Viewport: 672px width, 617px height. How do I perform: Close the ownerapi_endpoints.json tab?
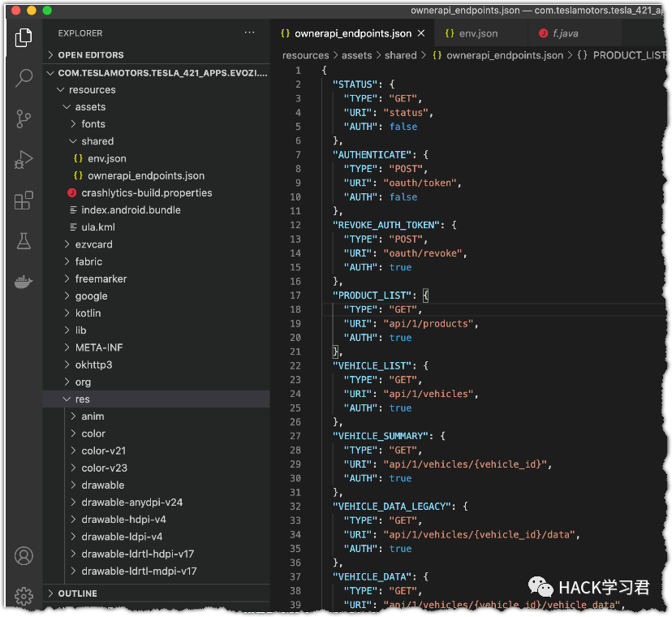[x=421, y=33]
